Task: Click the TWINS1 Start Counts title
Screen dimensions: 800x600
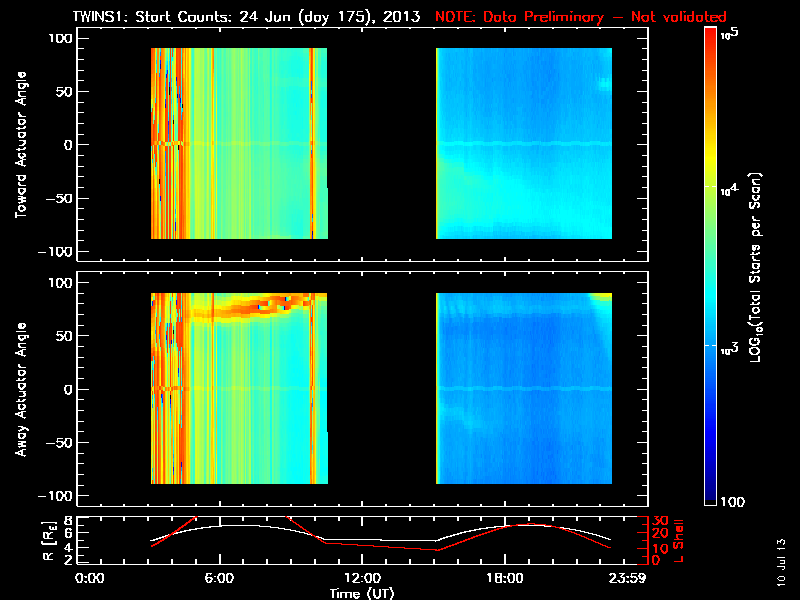Action: click(246, 16)
